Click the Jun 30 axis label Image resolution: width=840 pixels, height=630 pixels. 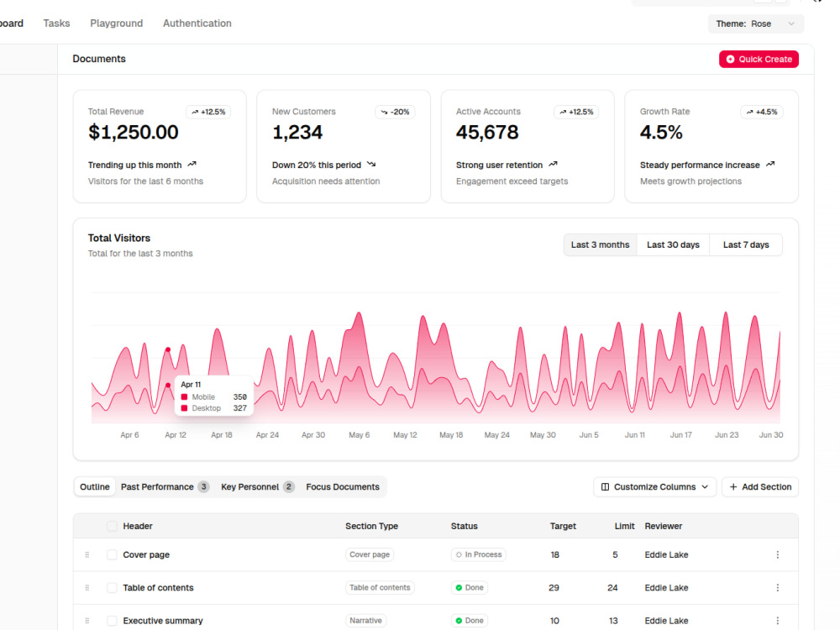(x=771, y=435)
